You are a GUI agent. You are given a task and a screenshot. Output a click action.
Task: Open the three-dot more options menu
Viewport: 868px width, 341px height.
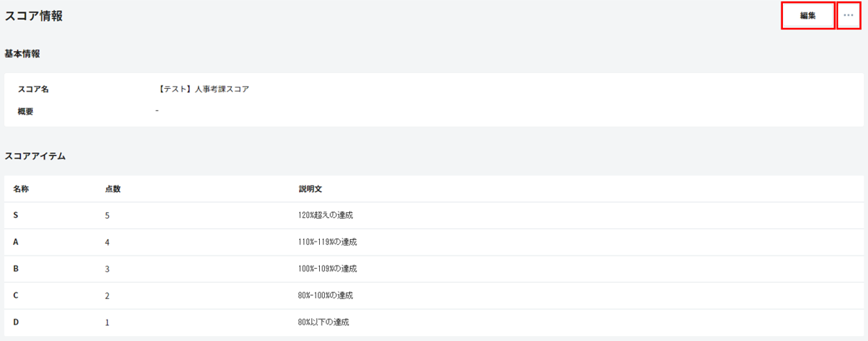849,16
